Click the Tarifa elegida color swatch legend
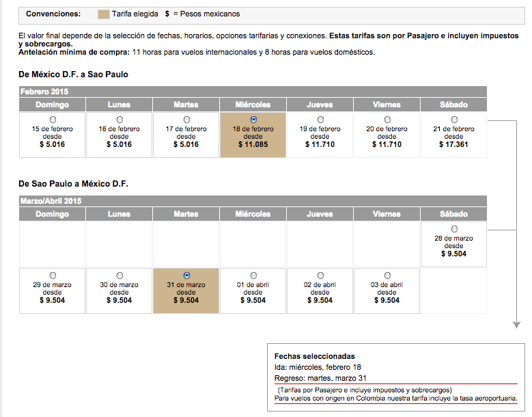This screenshot has height=417, width=532. point(104,14)
